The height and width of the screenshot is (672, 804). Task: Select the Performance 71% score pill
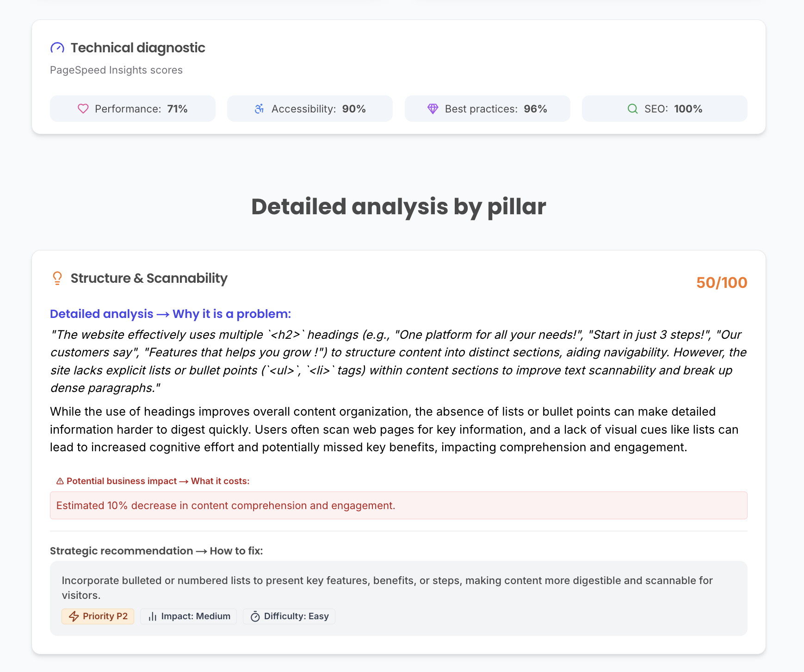click(133, 109)
